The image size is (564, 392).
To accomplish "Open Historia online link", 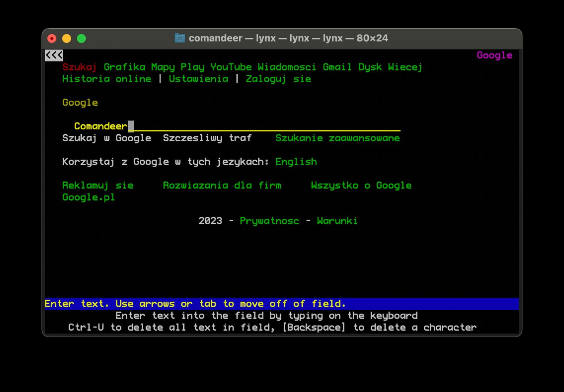I will (x=107, y=79).
